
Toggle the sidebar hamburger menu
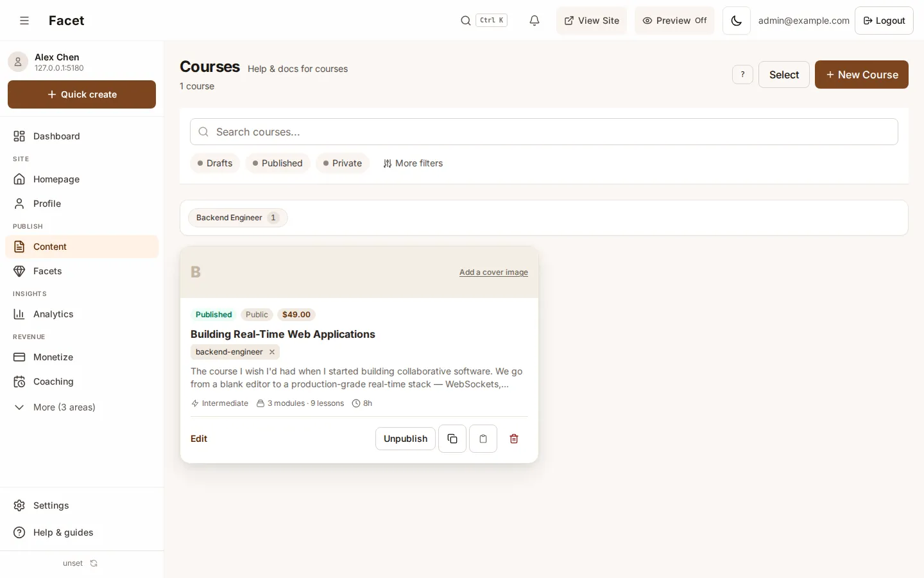click(x=24, y=21)
